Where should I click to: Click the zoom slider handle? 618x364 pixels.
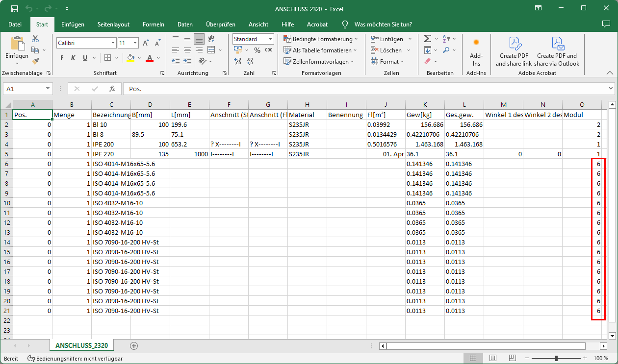point(556,358)
